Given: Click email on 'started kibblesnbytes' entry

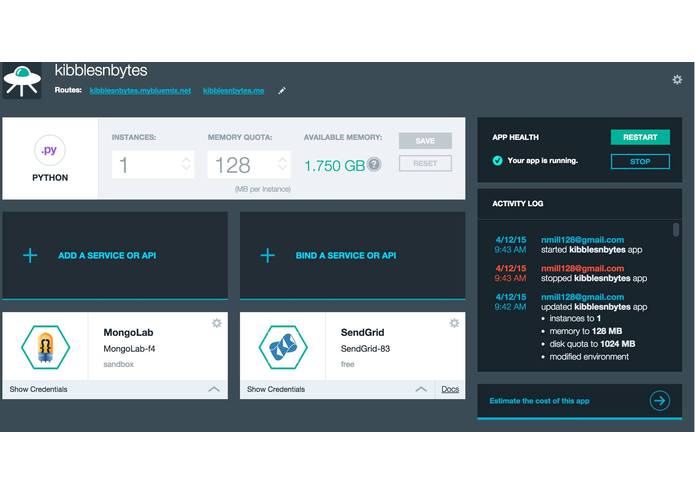Looking at the screenshot, I should pyautogui.click(x=582, y=240).
